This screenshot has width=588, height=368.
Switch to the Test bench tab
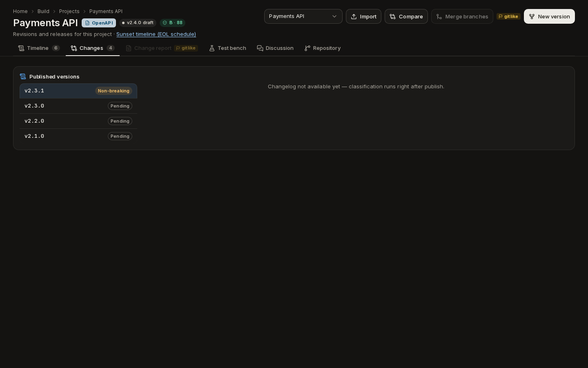227,48
